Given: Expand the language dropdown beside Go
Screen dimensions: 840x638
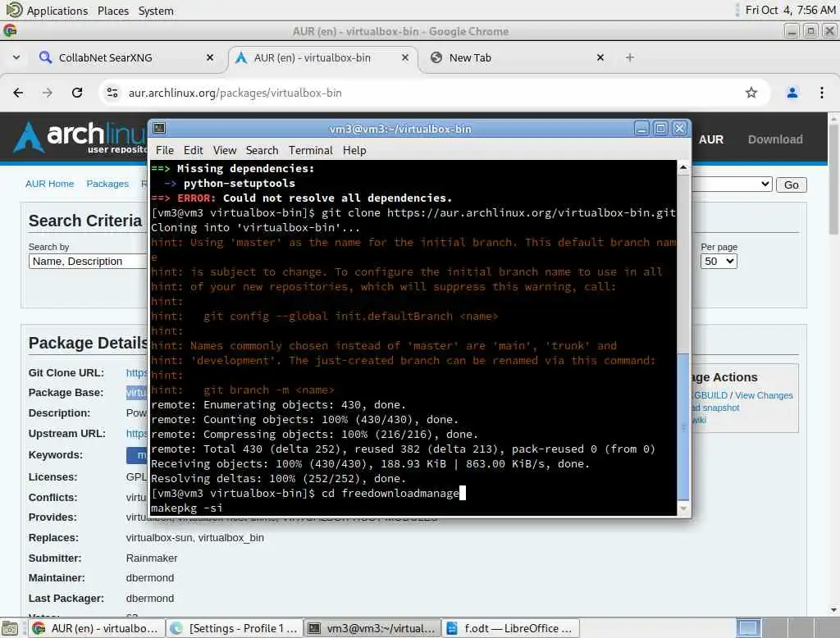Looking at the screenshot, I should 732,185.
